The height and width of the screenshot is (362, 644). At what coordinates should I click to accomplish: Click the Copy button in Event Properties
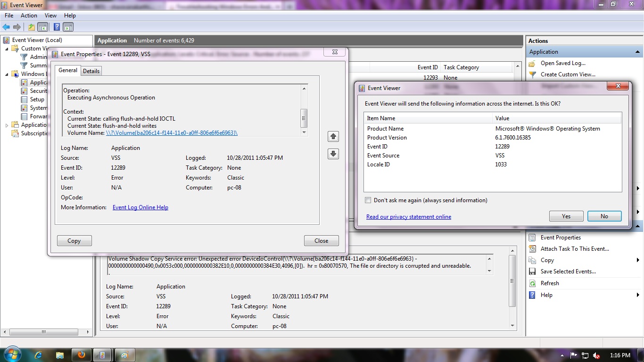tap(74, 241)
